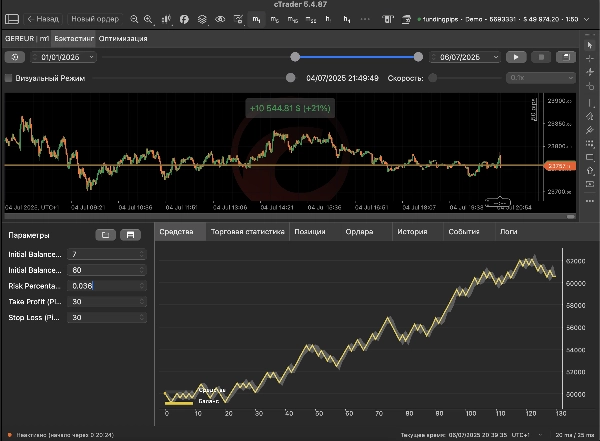Click the Назад back button
Screen dimensions: 600x441
41,19
